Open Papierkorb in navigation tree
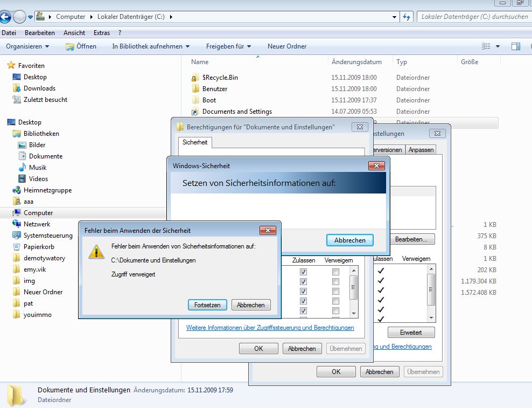This screenshot has width=532, height=408. 39,247
